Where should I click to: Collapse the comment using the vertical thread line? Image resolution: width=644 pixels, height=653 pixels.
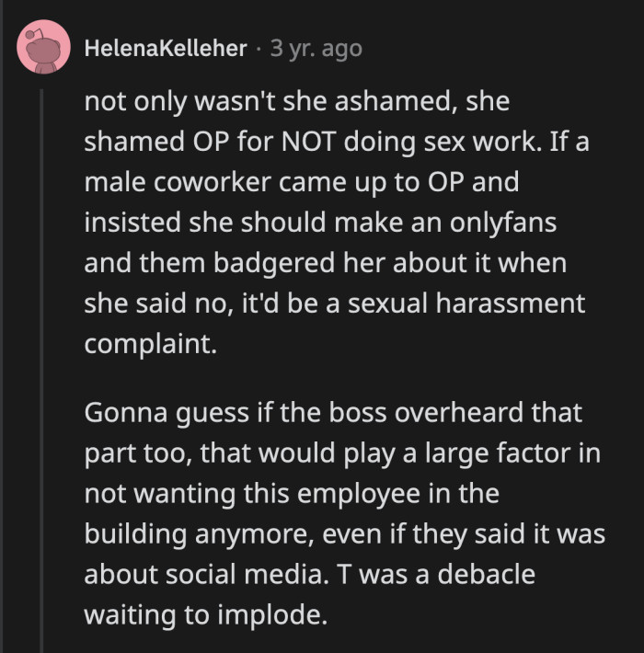point(42,368)
